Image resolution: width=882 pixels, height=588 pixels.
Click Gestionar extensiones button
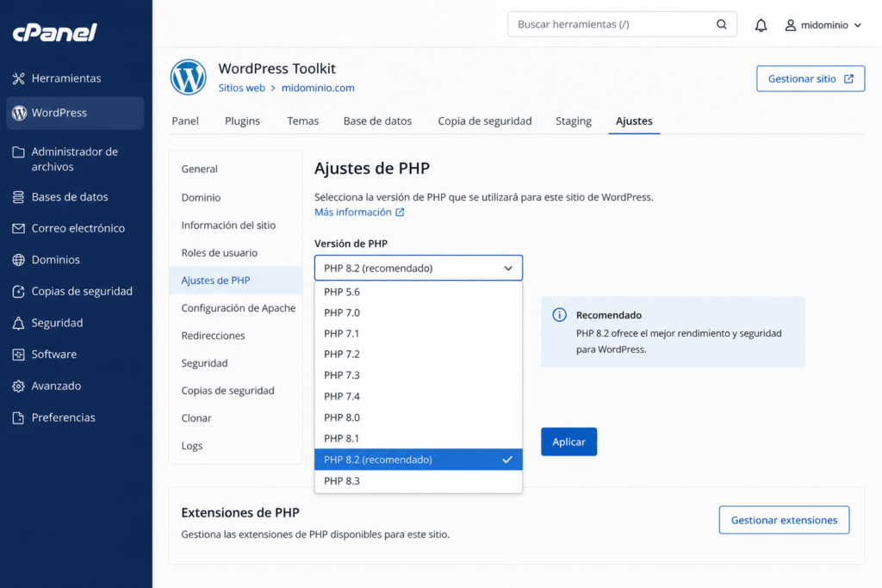coord(784,520)
